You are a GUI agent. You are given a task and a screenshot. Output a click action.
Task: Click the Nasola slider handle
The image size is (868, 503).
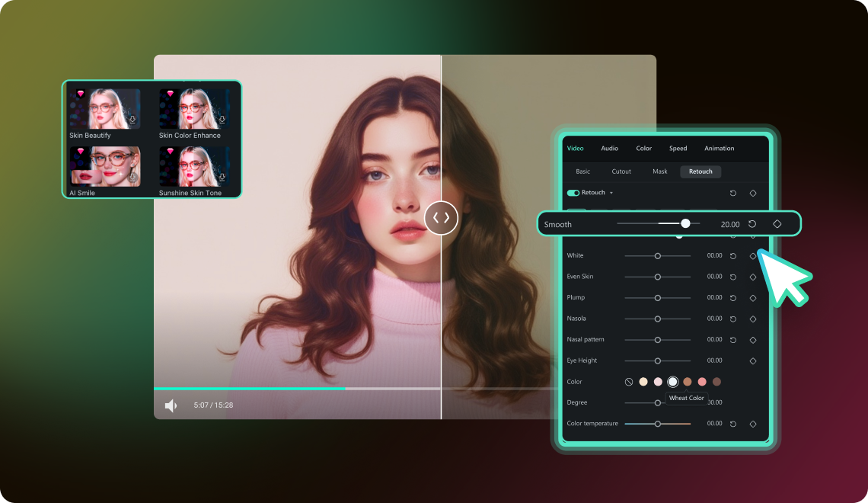[x=658, y=319]
